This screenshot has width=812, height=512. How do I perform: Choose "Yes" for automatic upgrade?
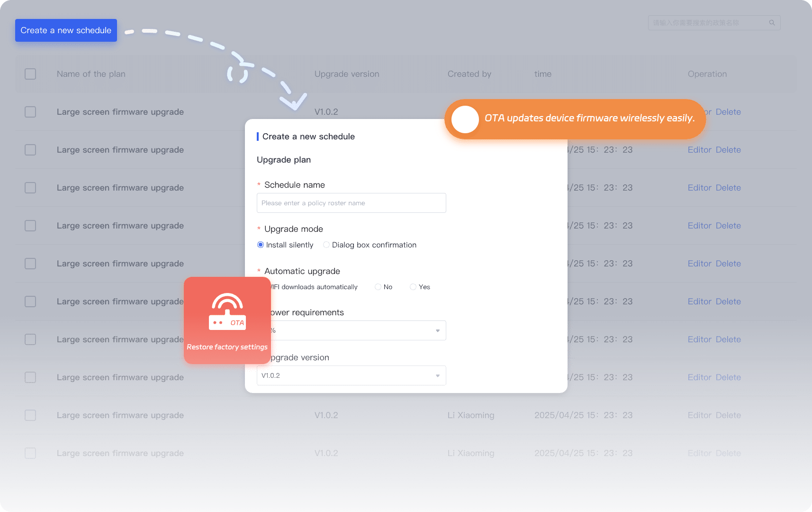413,287
